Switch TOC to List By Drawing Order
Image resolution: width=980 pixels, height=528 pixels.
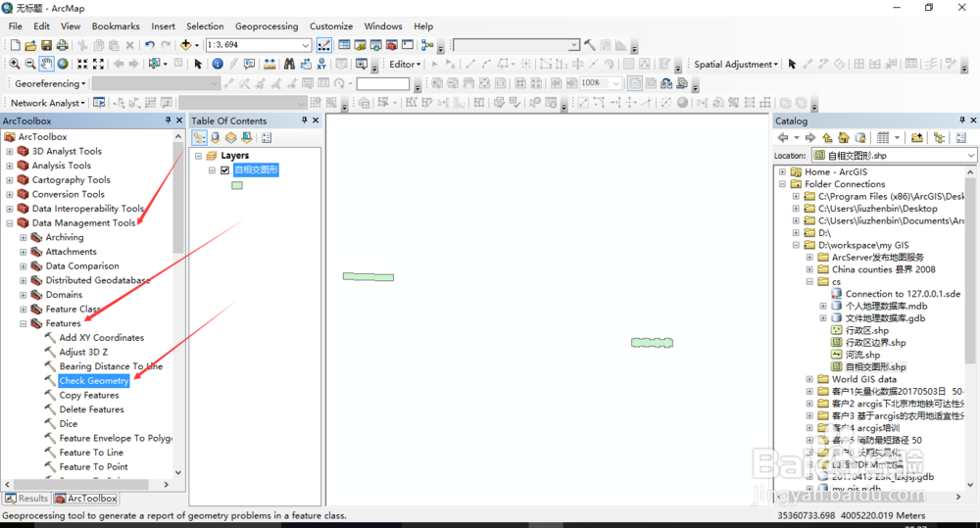pos(199,137)
